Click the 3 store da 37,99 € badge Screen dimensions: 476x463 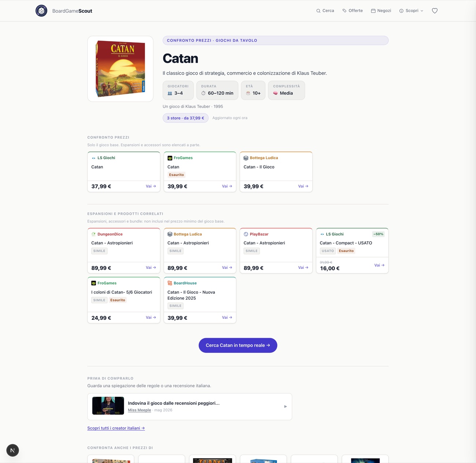(186, 118)
